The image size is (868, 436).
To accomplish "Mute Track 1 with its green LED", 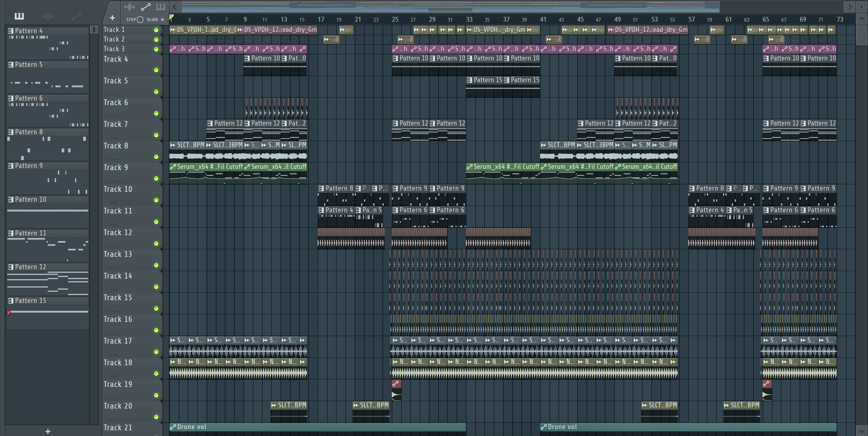I will (x=156, y=30).
